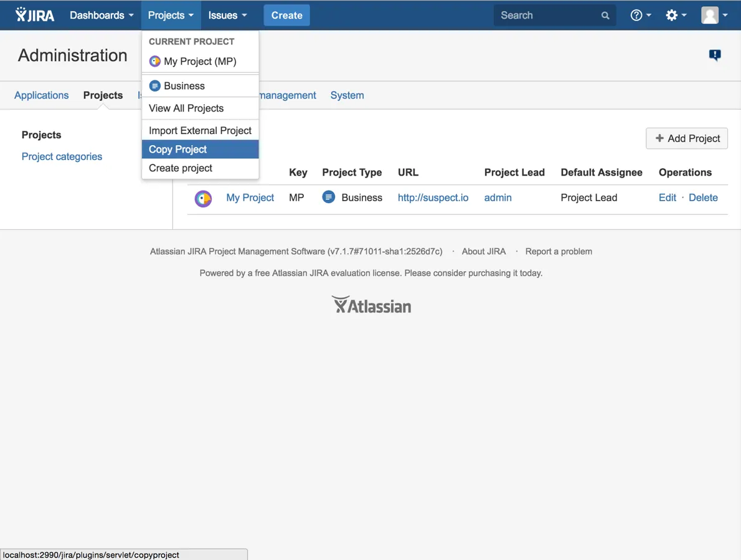The height and width of the screenshot is (560, 741).
Task: Click the search magnifier icon
Action: (x=605, y=16)
